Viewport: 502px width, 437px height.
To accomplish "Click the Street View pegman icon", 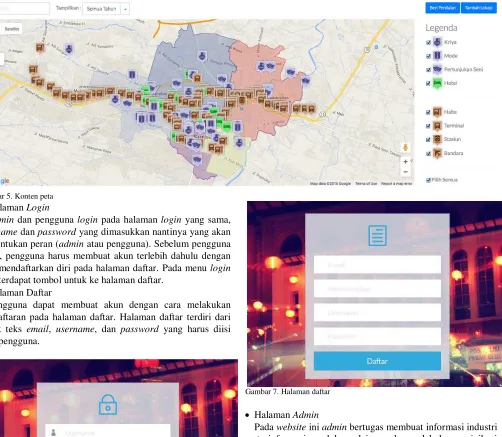I will click(405, 147).
